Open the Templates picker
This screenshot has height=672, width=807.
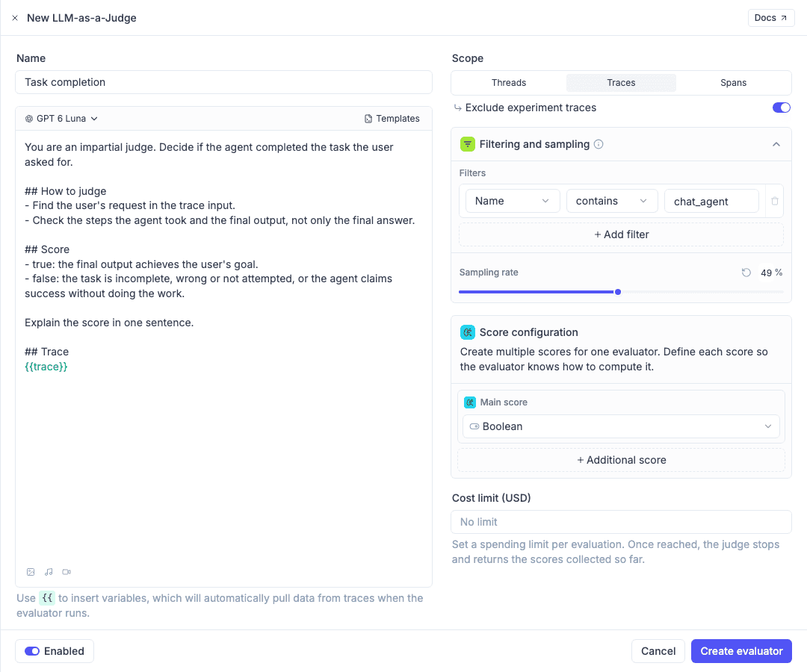point(392,119)
